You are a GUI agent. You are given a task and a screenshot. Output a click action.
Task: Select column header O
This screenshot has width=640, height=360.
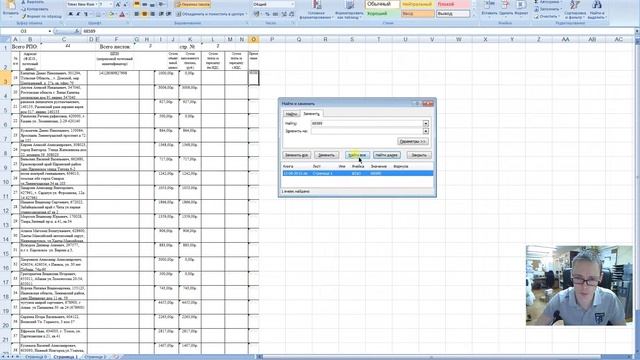click(x=253, y=40)
